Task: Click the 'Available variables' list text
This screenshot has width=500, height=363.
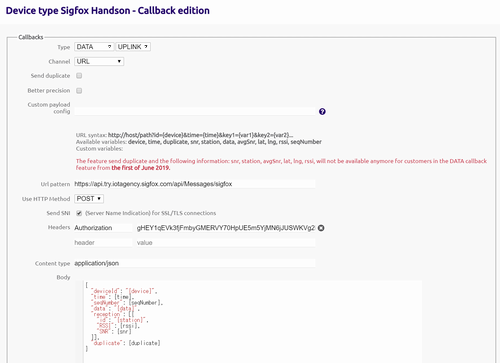Action: pyautogui.click(x=199, y=142)
